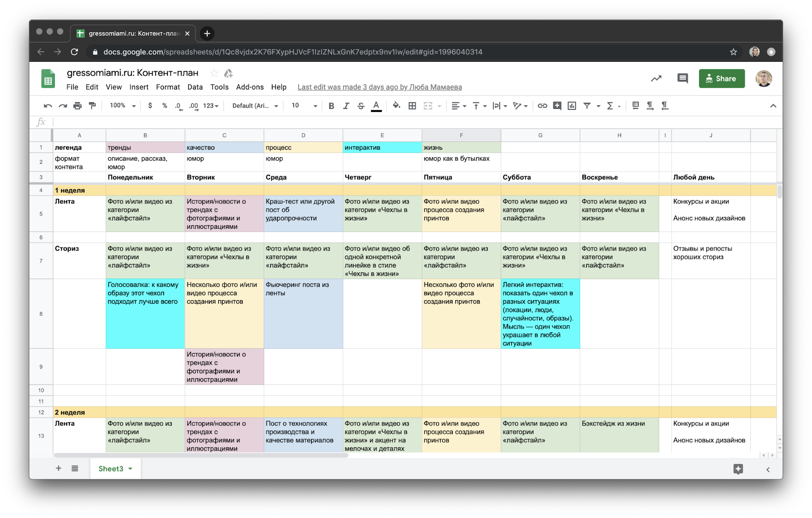
Task: Set right-to-left text direction icon
Action: (x=665, y=106)
